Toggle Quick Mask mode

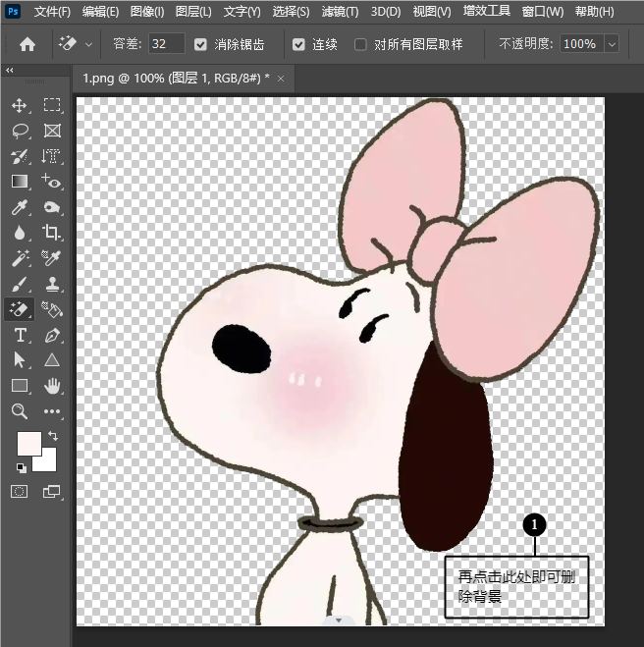(x=20, y=492)
